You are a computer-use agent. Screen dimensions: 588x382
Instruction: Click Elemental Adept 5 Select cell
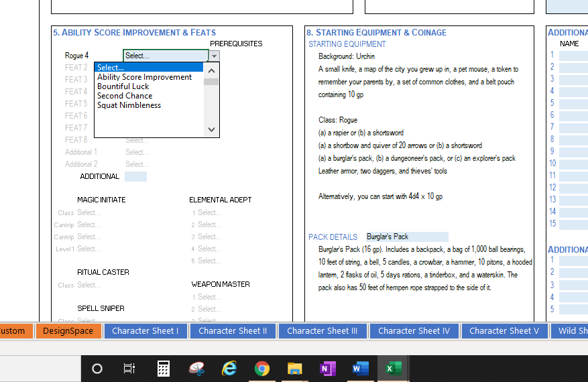[210, 261]
